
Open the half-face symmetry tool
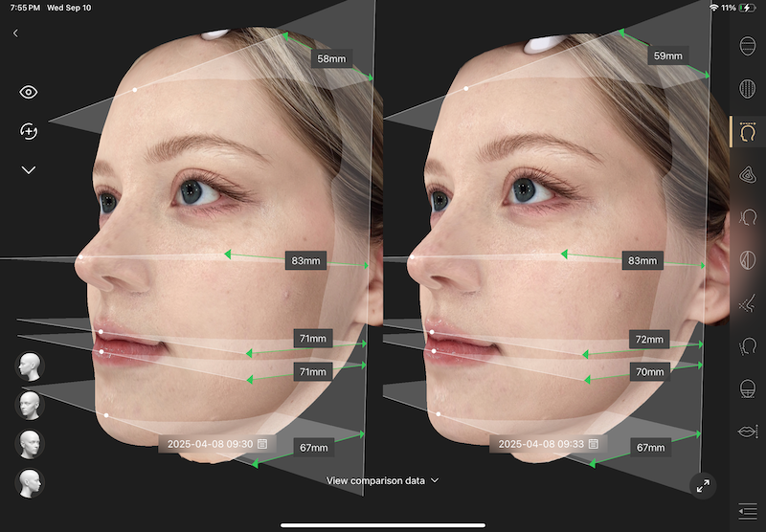click(x=748, y=259)
